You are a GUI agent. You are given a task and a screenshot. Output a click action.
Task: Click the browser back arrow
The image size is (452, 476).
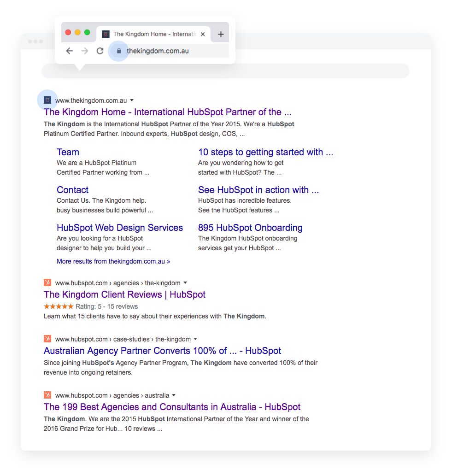pos(70,51)
